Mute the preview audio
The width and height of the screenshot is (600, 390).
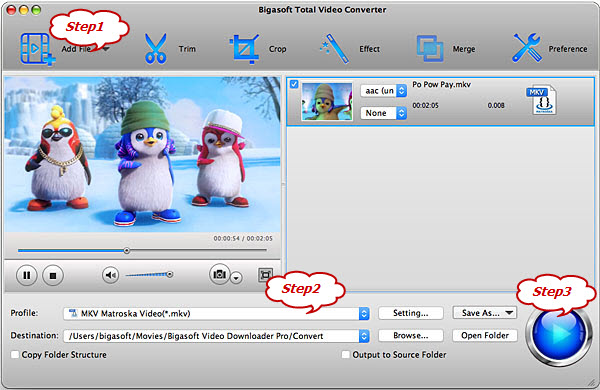coord(111,275)
